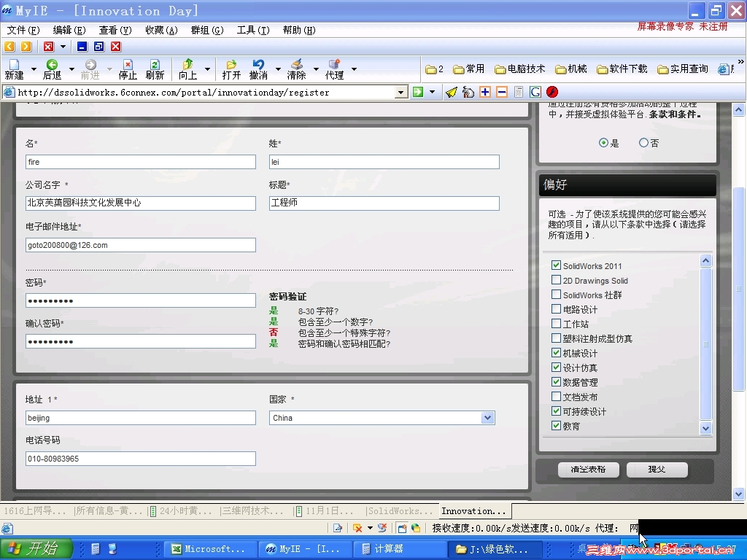
Task: Check the SolidWorks 社群 checkbox
Action: [555, 295]
